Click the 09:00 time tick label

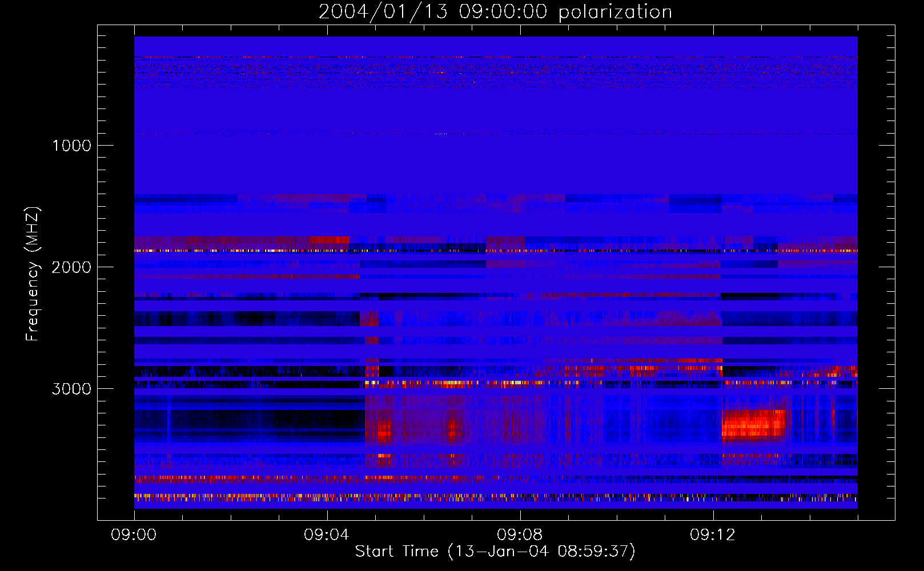point(134,535)
